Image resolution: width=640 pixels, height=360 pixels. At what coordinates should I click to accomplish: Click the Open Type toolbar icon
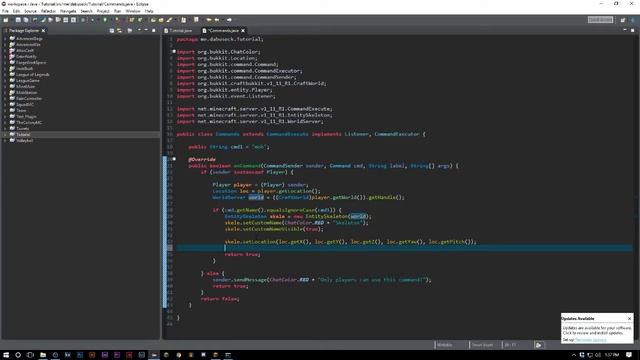point(153,20)
